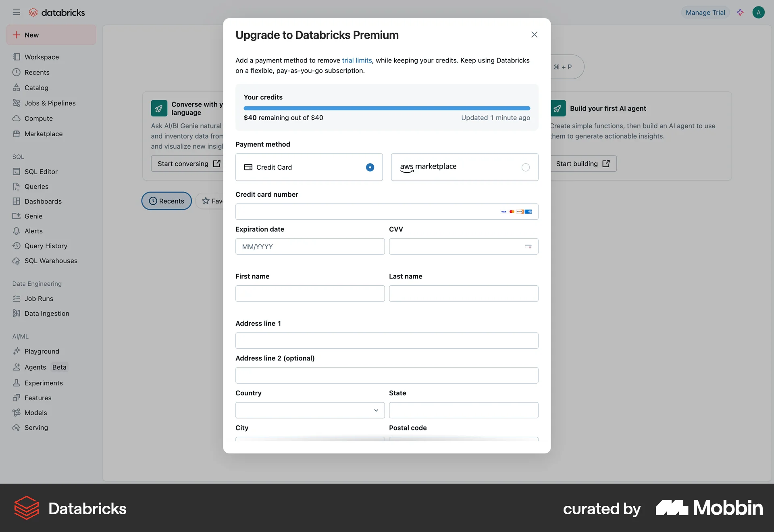Click the Credit card number field
774x532 pixels.
(x=387, y=211)
